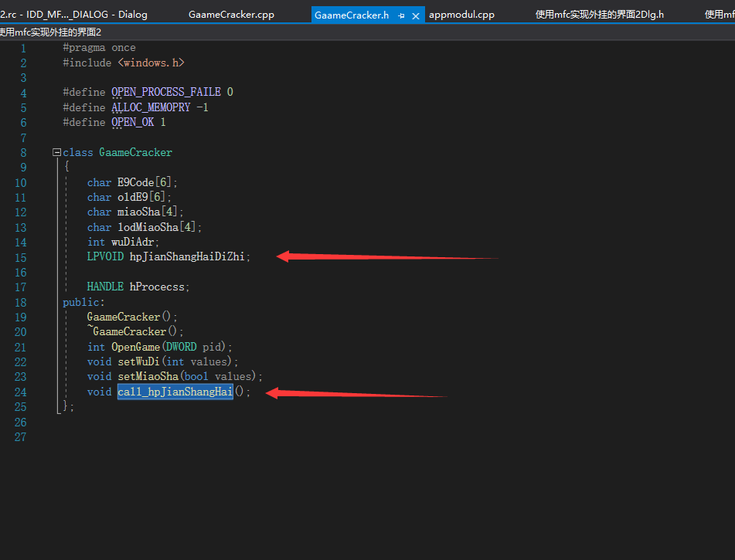Open the appmodul.cpp tab

pos(461,15)
